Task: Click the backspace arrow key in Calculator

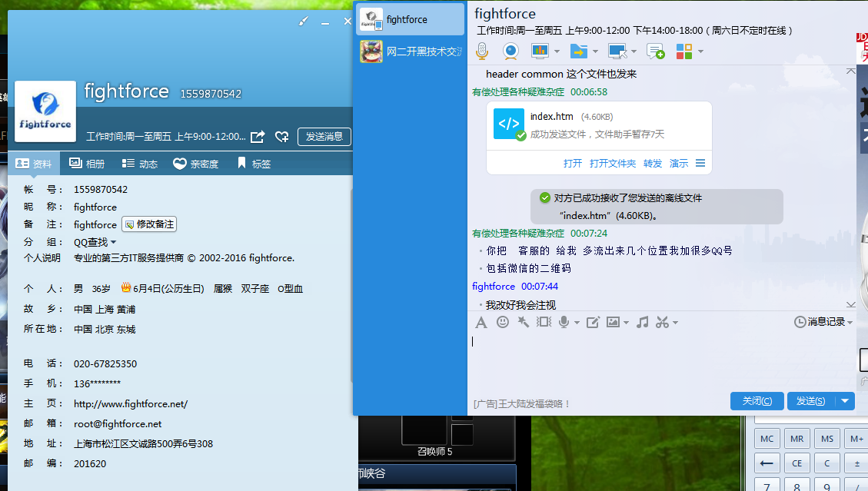Action: pyautogui.click(x=767, y=463)
